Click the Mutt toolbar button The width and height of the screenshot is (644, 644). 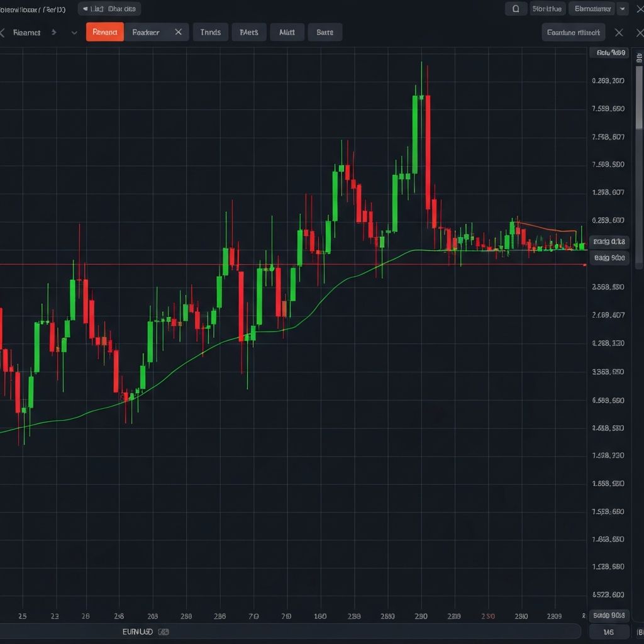pos(287,31)
